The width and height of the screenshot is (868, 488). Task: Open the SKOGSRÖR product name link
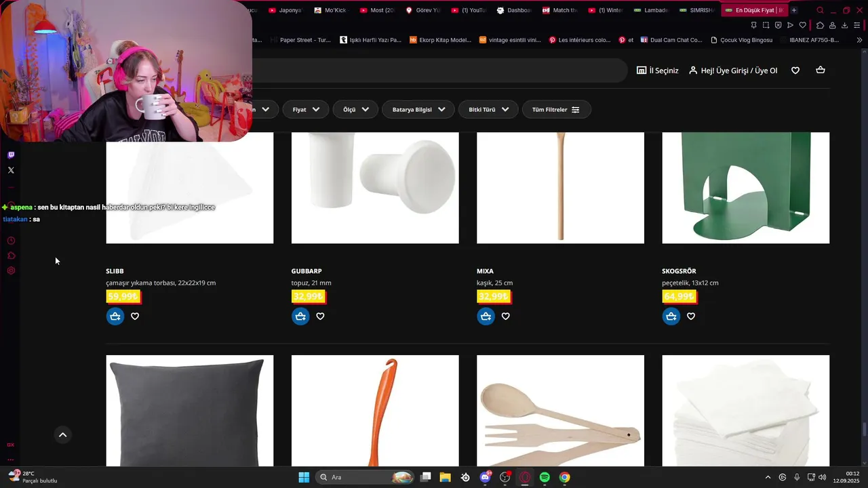click(x=679, y=271)
